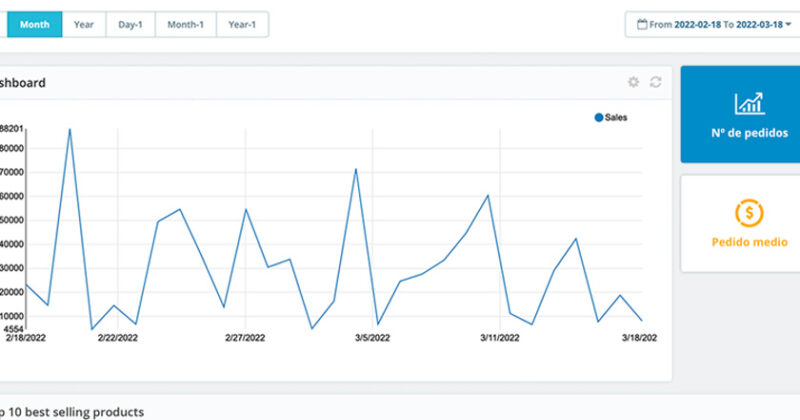Open the end date 2022-03-18
The image size is (800, 420).
(760, 24)
